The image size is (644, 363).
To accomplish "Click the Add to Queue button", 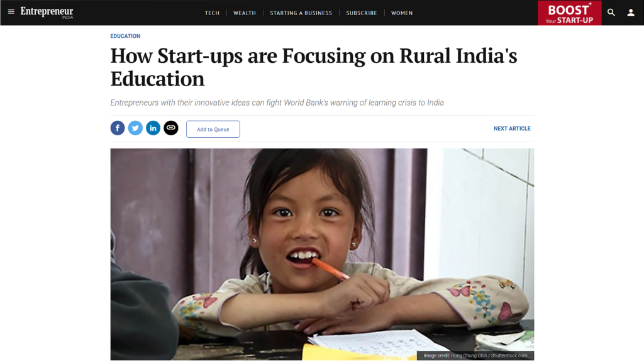I will point(213,130).
